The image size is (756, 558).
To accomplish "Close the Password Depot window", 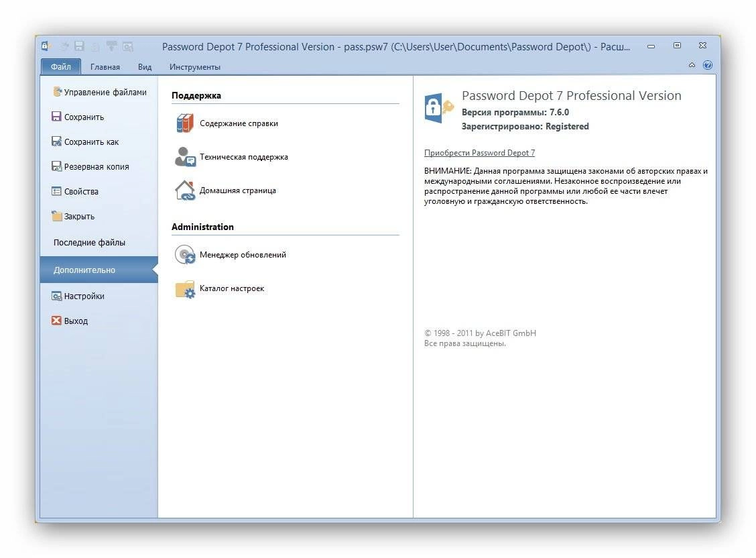I will pyautogui.click(x=702, y=46).
